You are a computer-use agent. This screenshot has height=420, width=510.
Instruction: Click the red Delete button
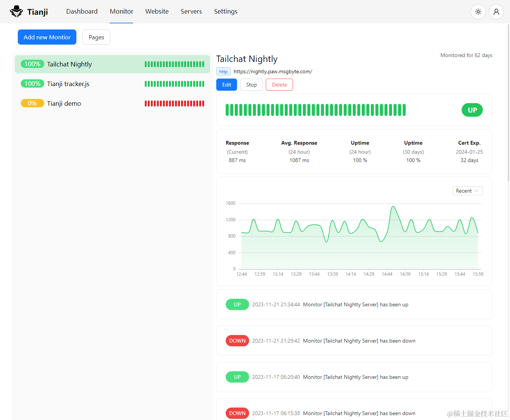pyautogui.click(x=279, y=85)
